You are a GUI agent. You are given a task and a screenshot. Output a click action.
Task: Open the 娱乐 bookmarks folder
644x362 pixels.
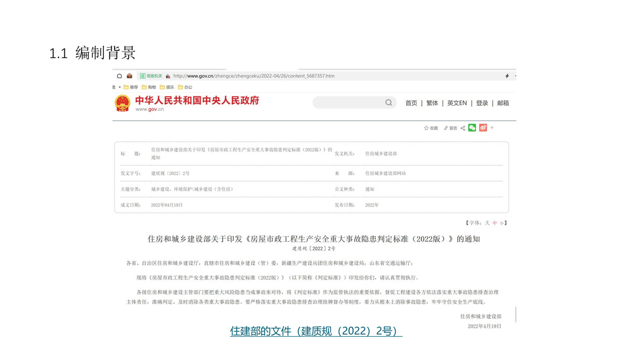(167, 87)
